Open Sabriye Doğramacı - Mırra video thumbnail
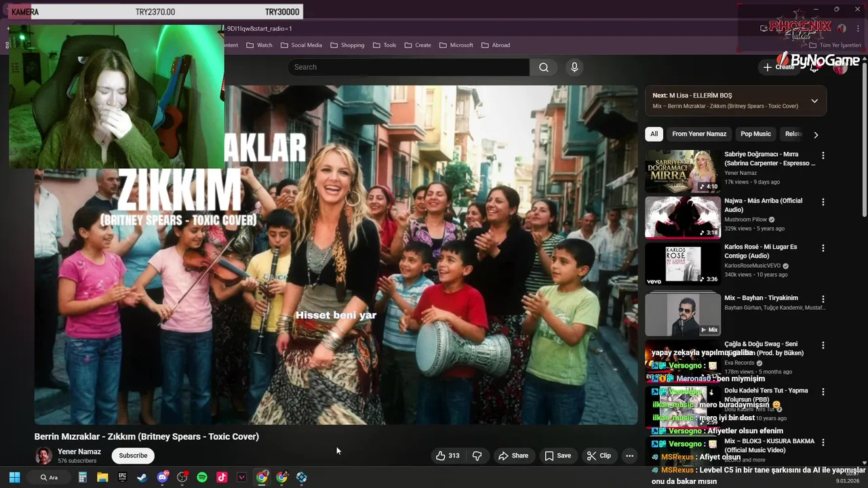The width and height of the screenshot is (868, 488). coord(683,171)
